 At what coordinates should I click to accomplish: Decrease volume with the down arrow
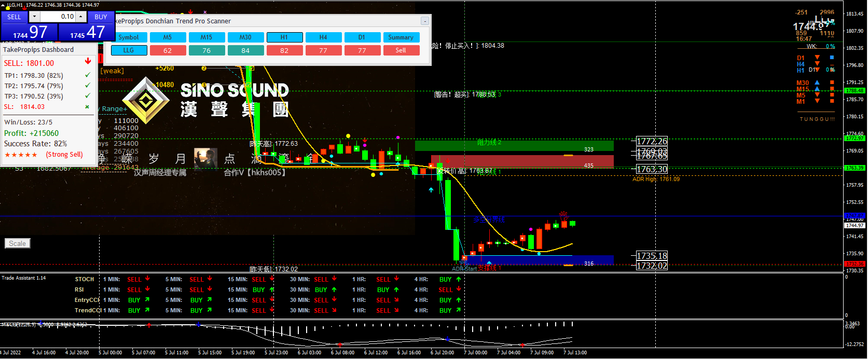click(34, 17)
